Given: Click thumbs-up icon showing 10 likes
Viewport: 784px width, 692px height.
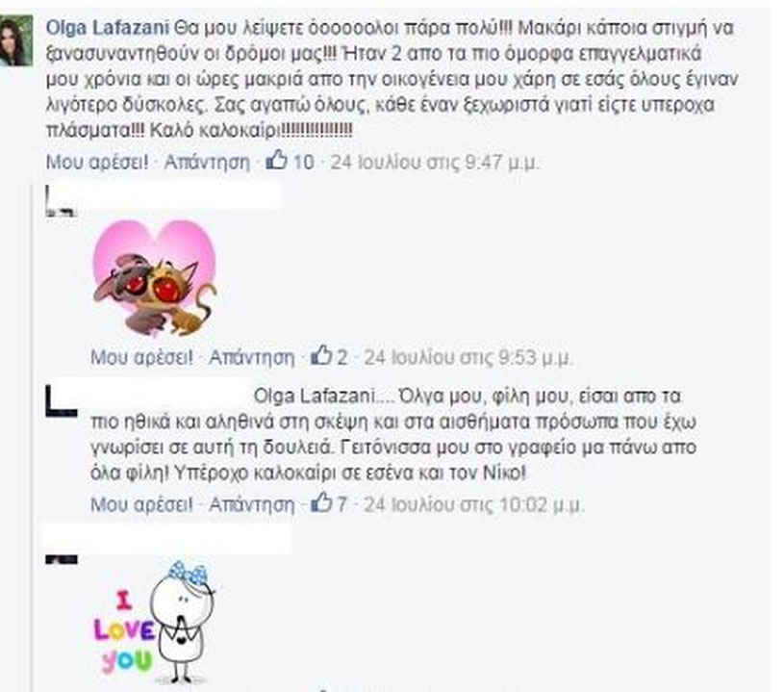Looking at the screenshot, I should 276,161.
